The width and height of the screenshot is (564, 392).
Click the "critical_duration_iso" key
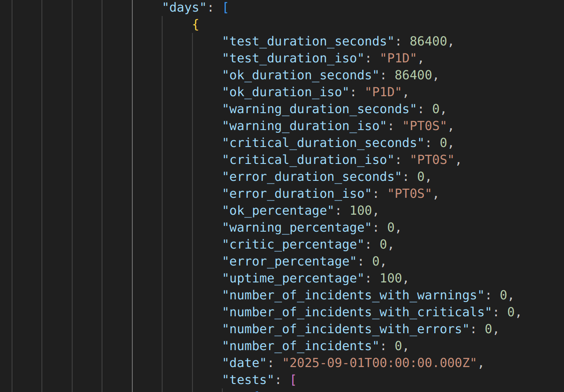(309, 160)
